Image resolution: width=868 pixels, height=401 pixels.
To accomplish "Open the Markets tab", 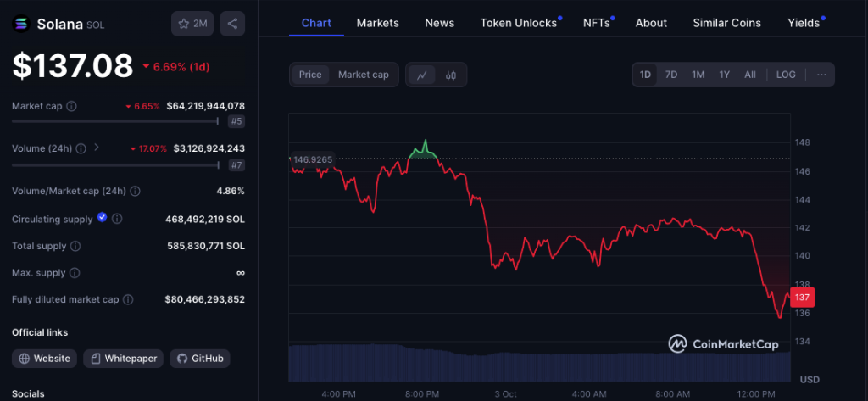I will (x=377, y=23).
